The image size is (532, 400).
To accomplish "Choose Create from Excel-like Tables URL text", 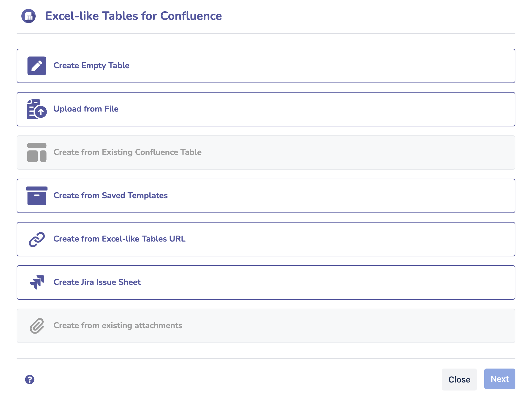I will click(119, 239).
